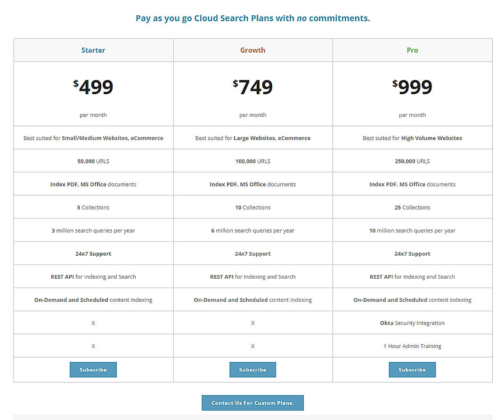Image resolution: width=504 pixels, height=420 pixels.
Task: Click the Pro plan column header
Action: pos(412,50)
